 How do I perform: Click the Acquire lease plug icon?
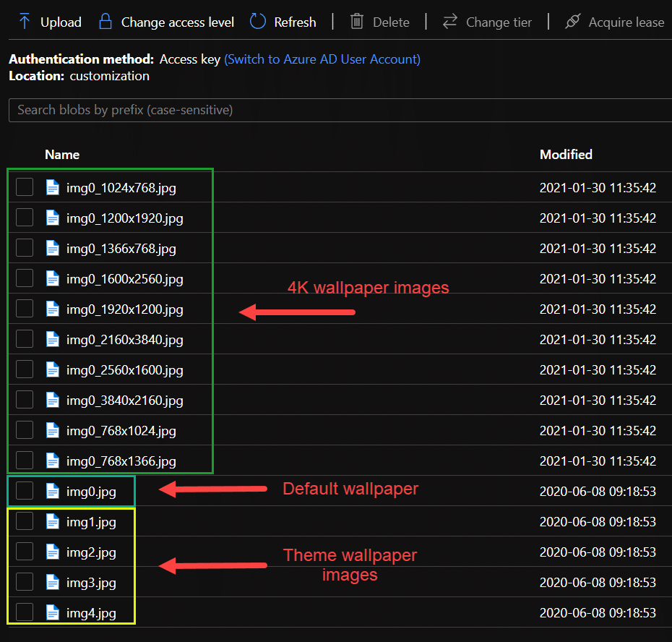point(572,22)
